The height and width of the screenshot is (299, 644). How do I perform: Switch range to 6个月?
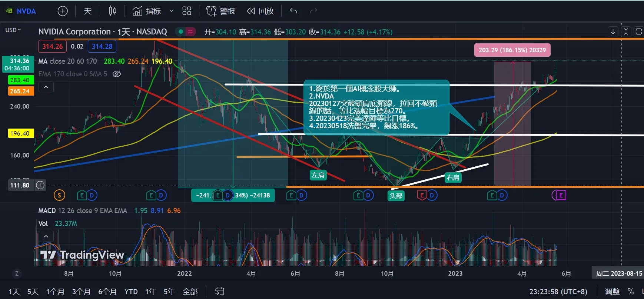(x=107, y=292)
